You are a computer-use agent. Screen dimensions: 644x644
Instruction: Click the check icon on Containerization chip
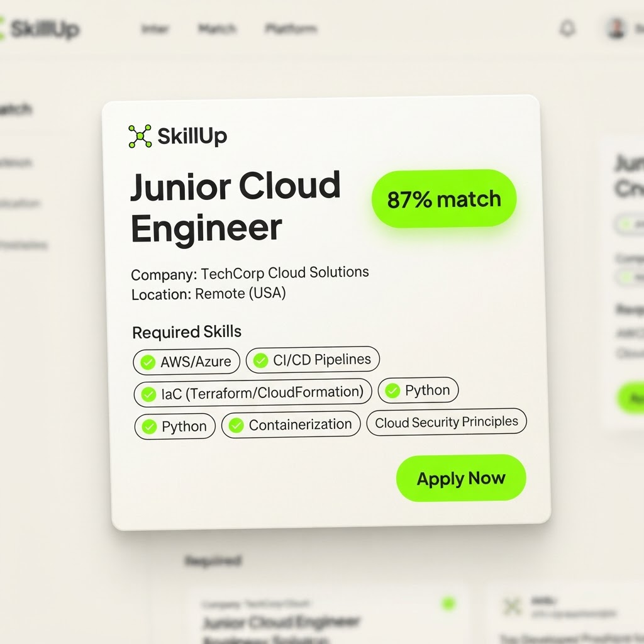pyautogui.click(x=236, y=425)
